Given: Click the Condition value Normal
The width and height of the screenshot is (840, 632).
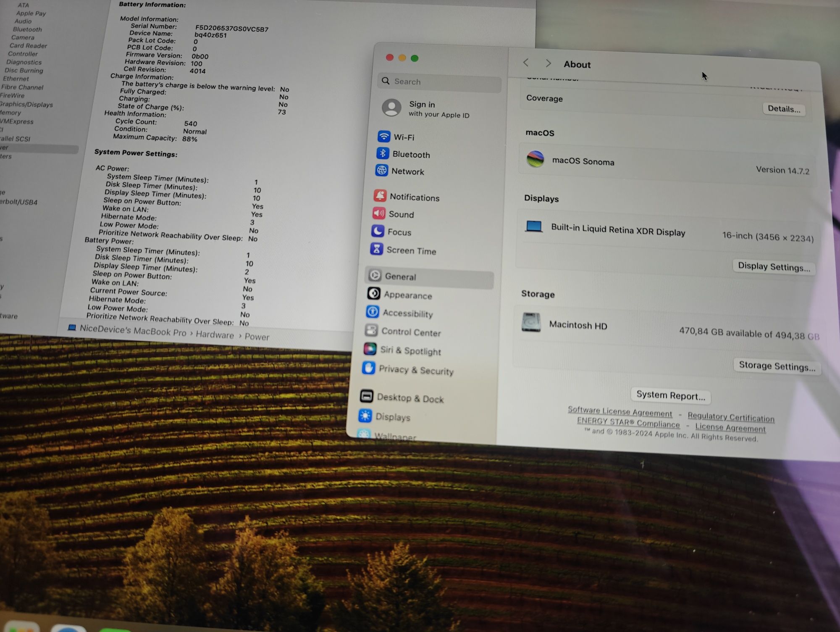Looking at the screenshot, I should tap(195, 132).
